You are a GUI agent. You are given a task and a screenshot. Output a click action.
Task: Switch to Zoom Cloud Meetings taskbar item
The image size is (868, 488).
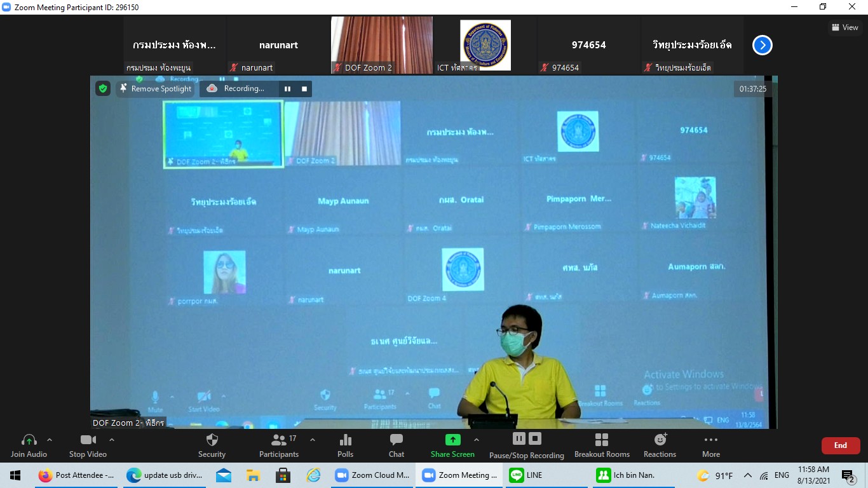[x=372, y=475]
